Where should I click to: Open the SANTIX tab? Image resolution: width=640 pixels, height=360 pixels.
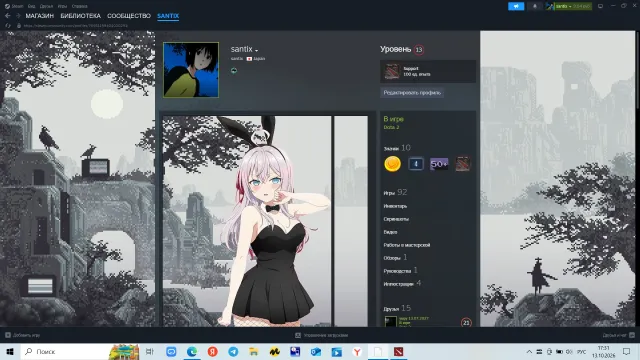(168, 16)
